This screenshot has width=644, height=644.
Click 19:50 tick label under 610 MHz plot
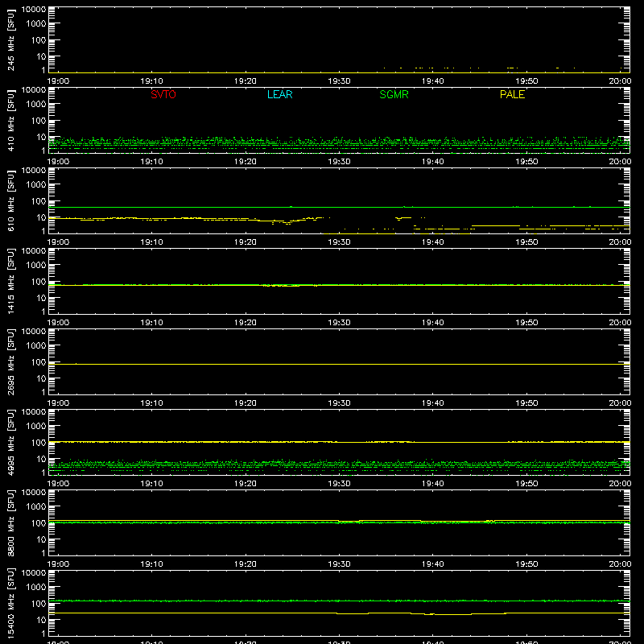pyautogui.click(x=526, y=242)
